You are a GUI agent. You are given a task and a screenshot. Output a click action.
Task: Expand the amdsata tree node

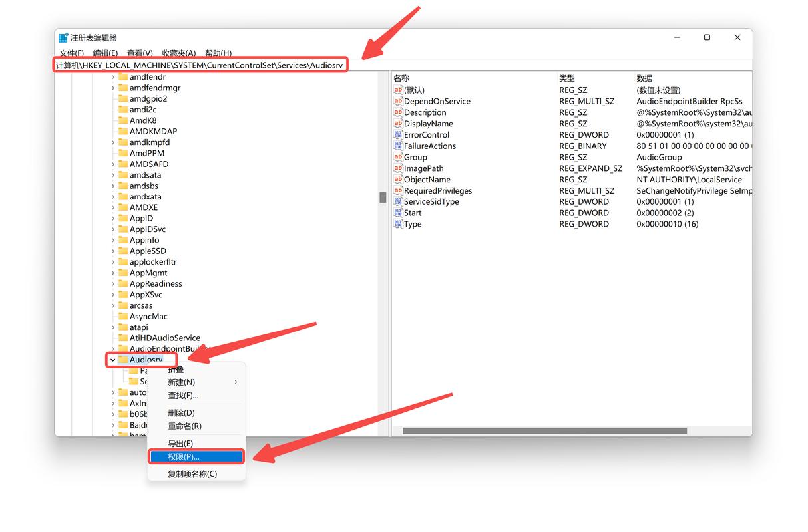tap(112, 175)
